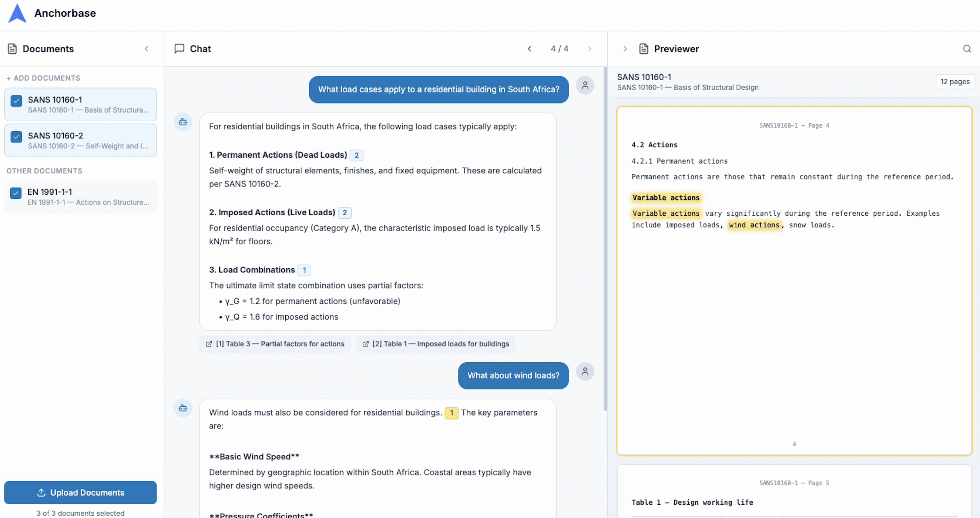Click the Documents panel file icon
The width and height of the screenshot is (980, 518).
tap(12, 49)
